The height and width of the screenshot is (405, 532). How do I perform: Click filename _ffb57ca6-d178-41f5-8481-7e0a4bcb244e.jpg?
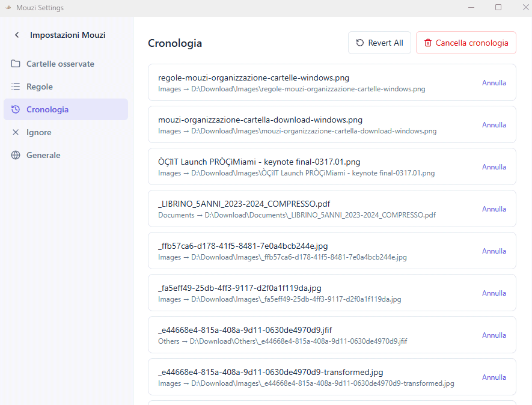243,246
